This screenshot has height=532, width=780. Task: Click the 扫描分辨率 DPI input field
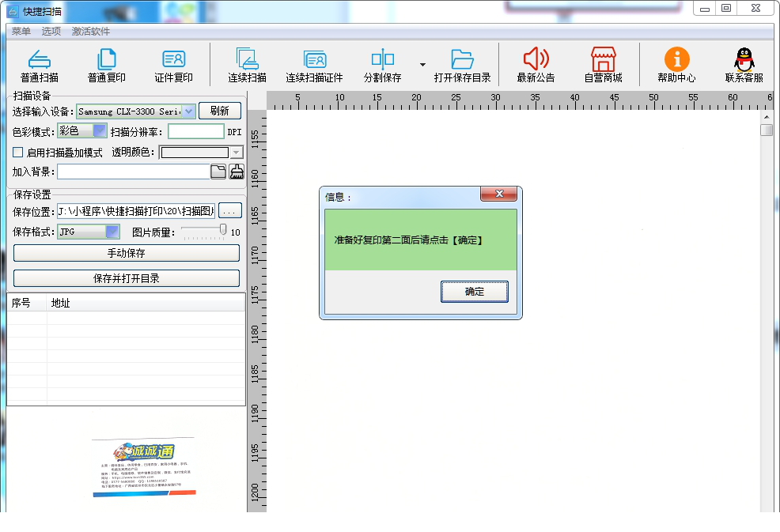195,132
